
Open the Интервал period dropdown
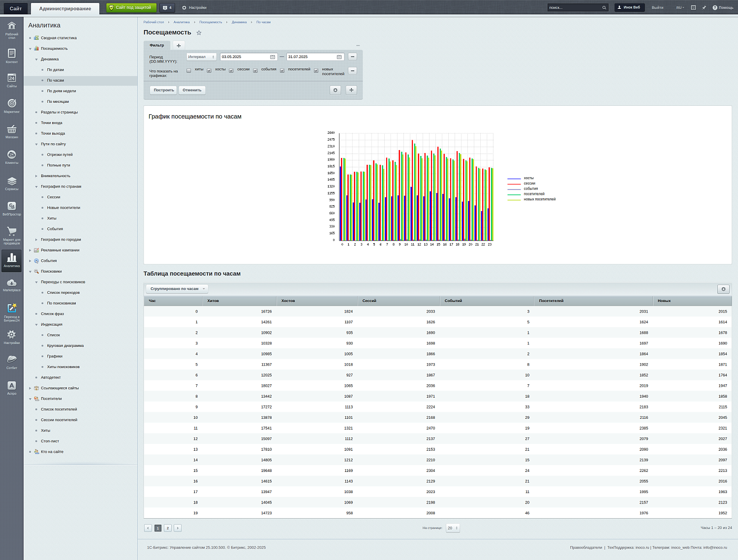(x=201, y=57)
